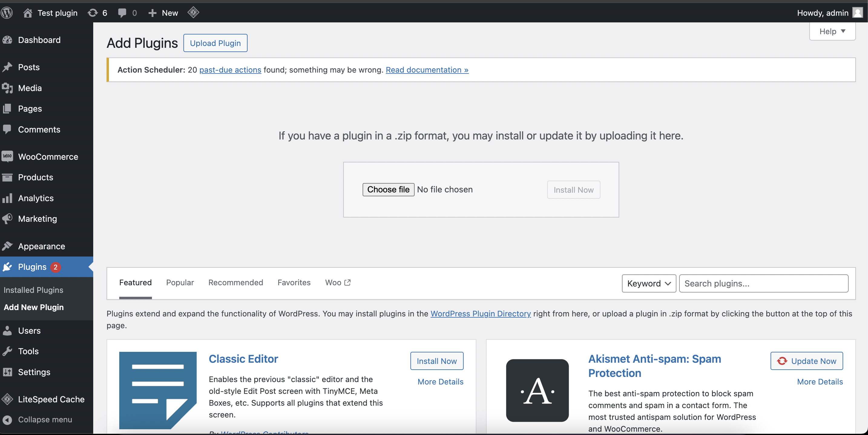Open the comments bubble icon in admin bar
Viewport: 868px width, 435px height.
127,13
